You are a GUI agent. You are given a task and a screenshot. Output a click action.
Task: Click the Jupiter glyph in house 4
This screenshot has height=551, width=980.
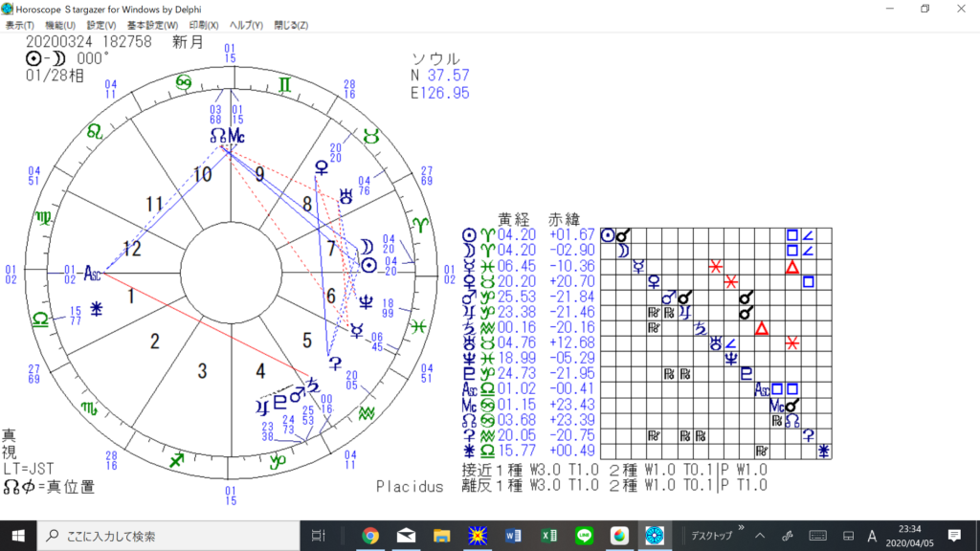click(x=262, y=408)
